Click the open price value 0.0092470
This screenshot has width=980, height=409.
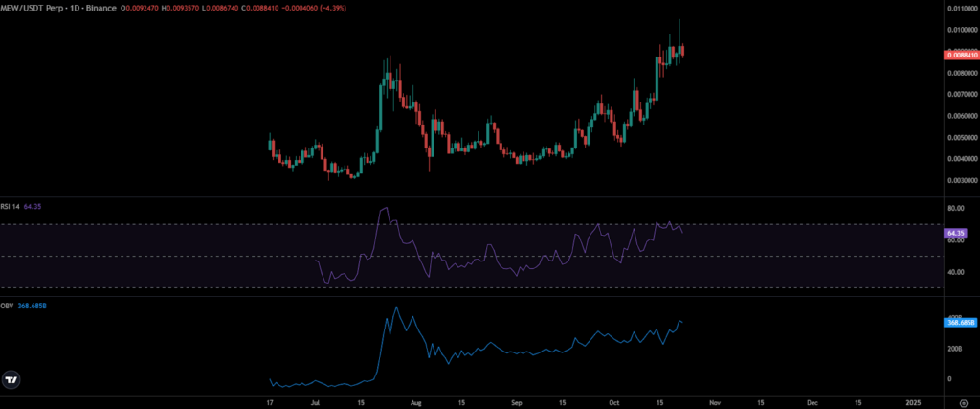coord(140,8)
